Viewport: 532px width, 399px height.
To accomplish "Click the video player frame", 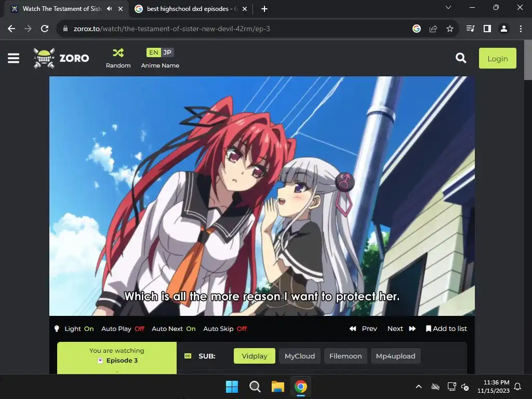I will pyautogui.click(x=262, y=196).
